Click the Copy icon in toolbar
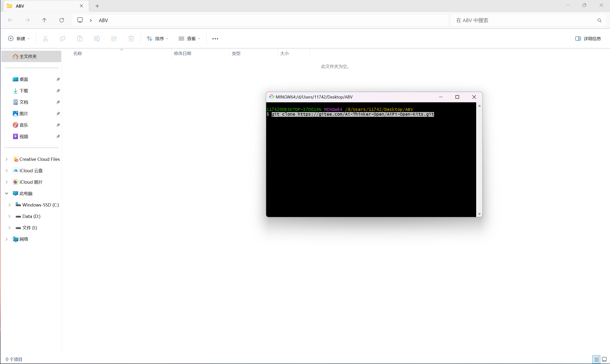The image size is (610, 364). click(x=63, y=39)
